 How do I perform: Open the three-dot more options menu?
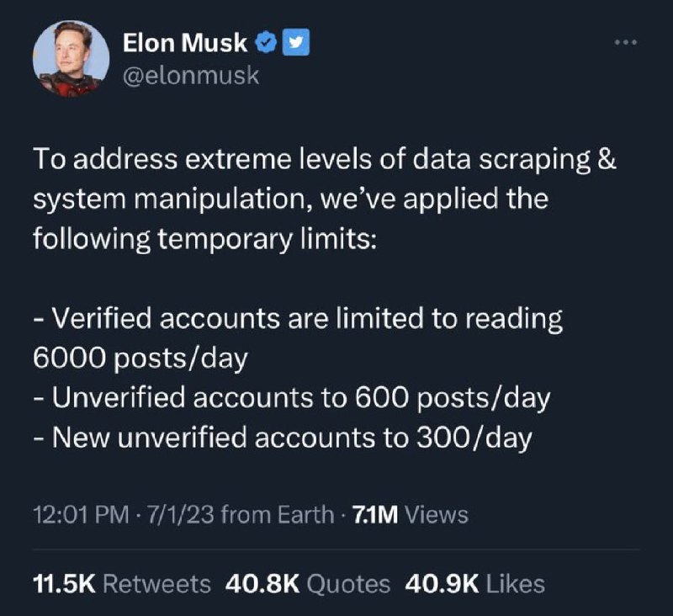626,42
